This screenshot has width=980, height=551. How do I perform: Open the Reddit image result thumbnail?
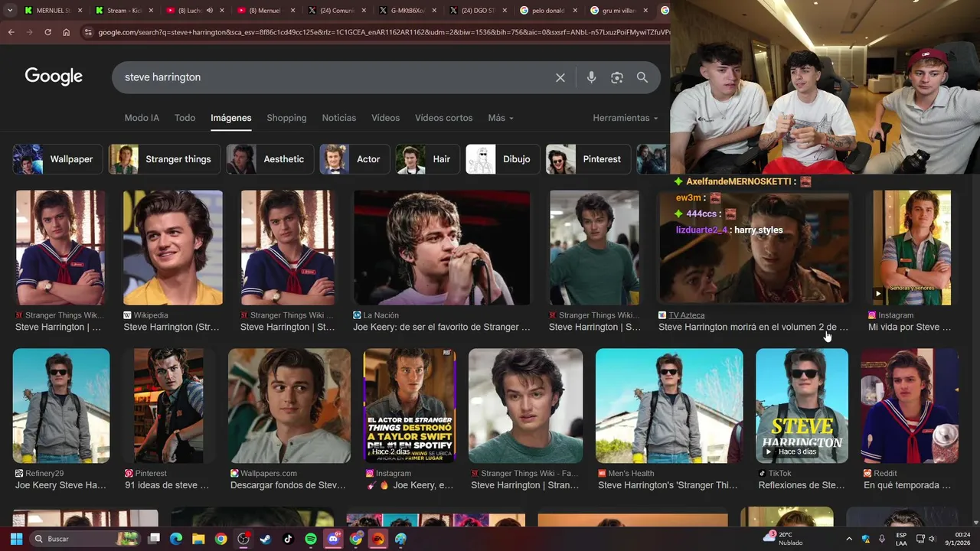tap(910, 406)
